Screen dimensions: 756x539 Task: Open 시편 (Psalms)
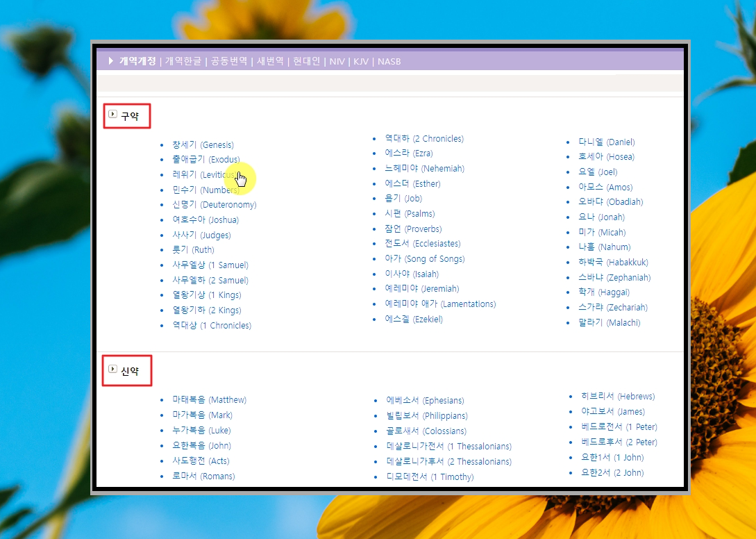(x=410, y=213)
